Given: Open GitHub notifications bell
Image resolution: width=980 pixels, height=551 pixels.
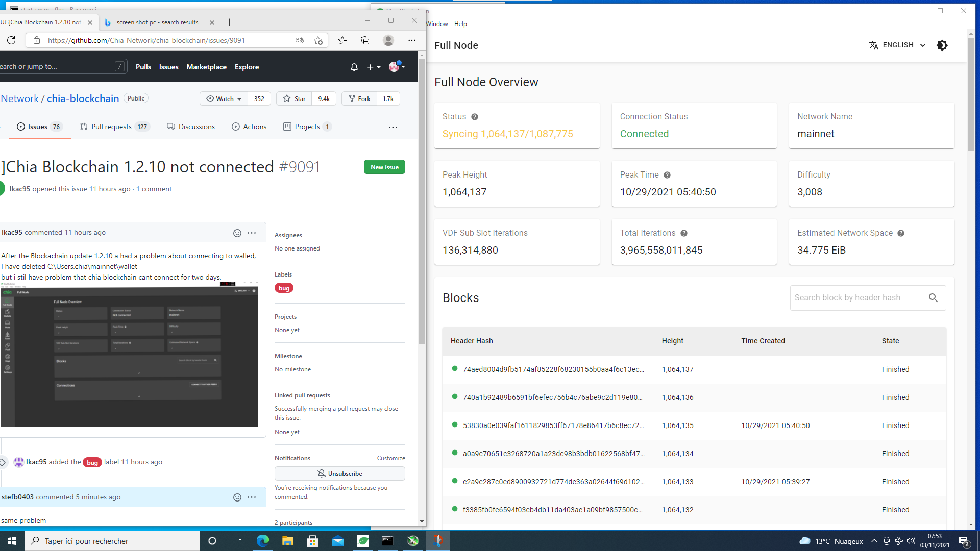Looking at the screenshot, I should click(x=354, y=67).
